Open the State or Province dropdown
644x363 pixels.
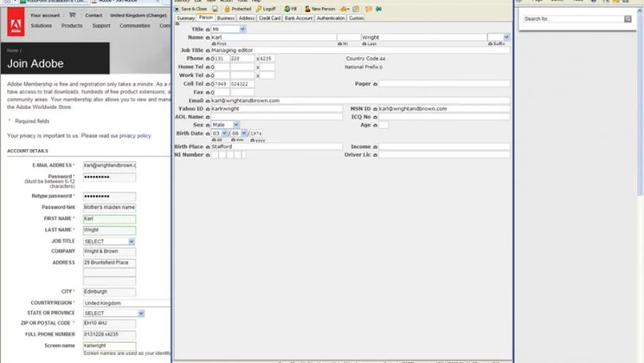(x=141, y=314)
